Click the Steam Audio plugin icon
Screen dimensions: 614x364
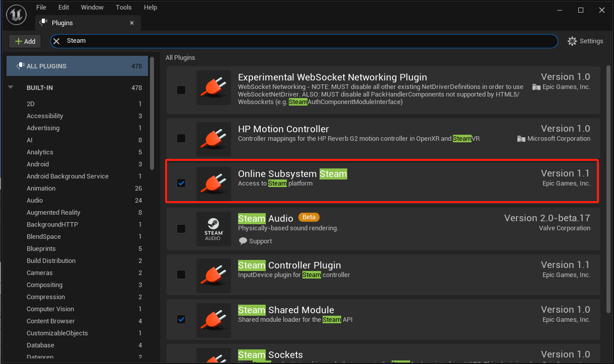tap(213, 229)
